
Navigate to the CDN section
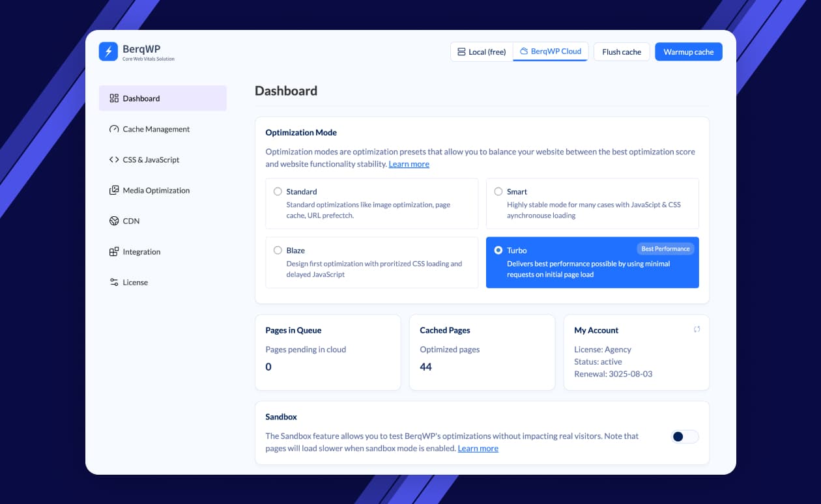(x=163, y=221)
